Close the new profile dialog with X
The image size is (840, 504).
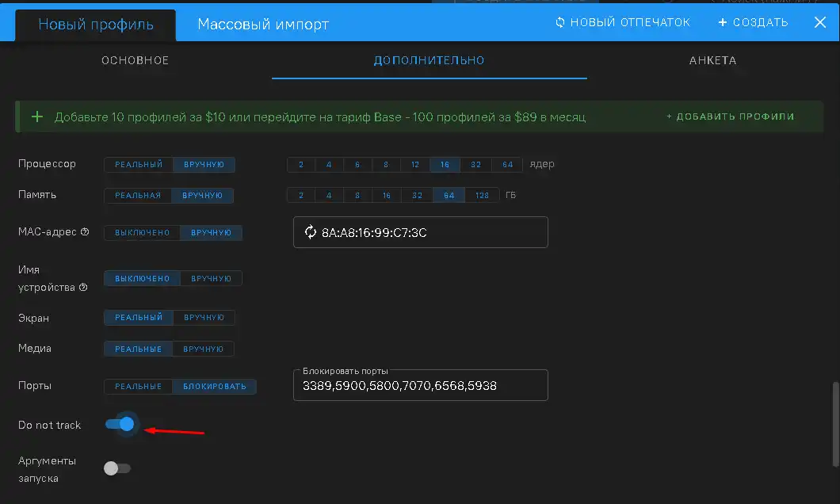(819, 22)
